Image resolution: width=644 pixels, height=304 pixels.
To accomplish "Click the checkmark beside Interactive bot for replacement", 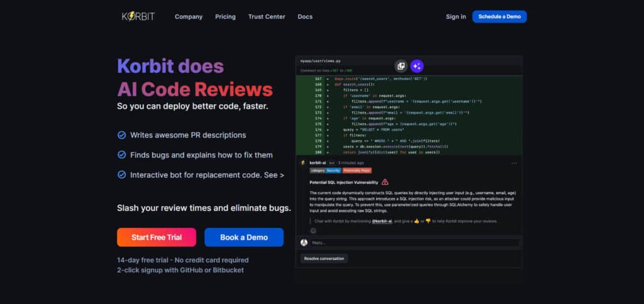I will (121, 175).
